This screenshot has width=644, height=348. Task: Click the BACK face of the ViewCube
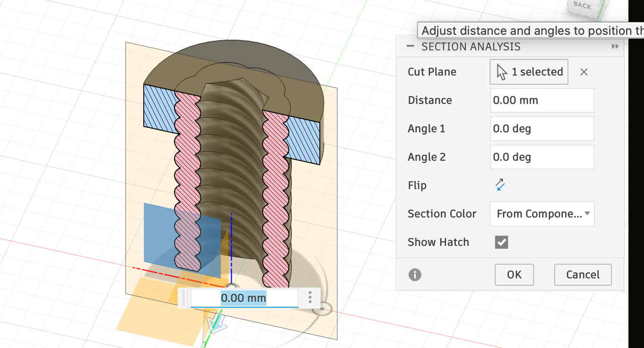click(x=582, y=6)
